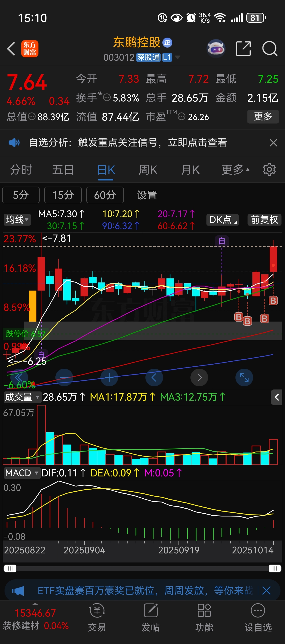Expand the 更多 period menu
The width and height of the screenshot is (285, 644).
pyautogui.click(x=235, y=170)
